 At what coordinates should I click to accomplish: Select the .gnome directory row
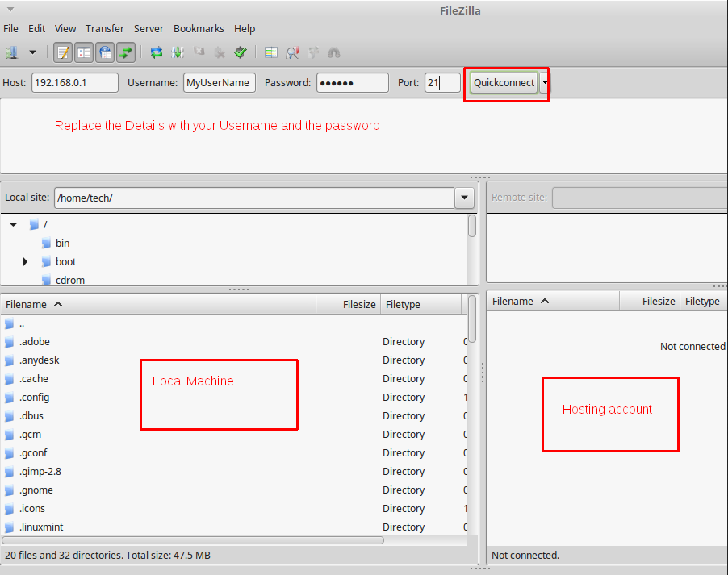click(233, 490)
